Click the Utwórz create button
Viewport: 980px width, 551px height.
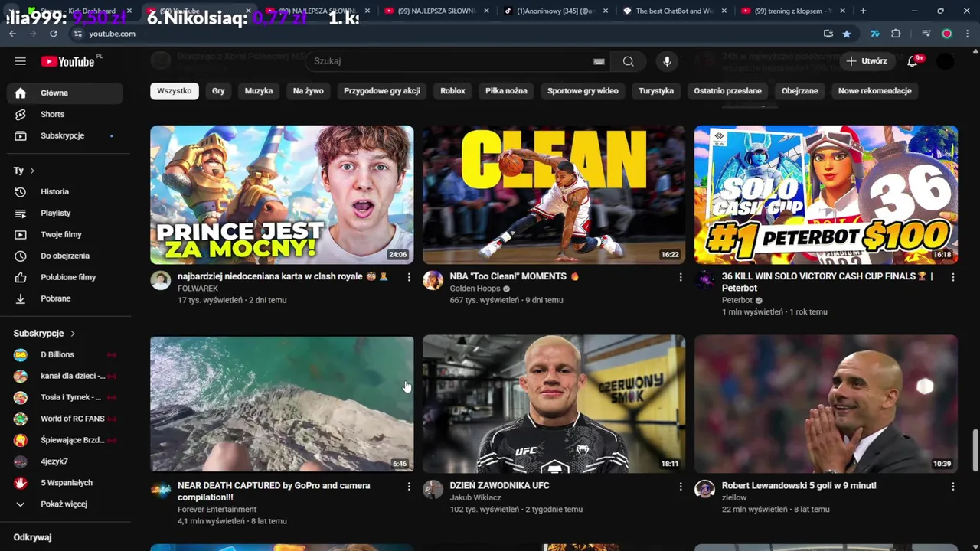(867, 61)
